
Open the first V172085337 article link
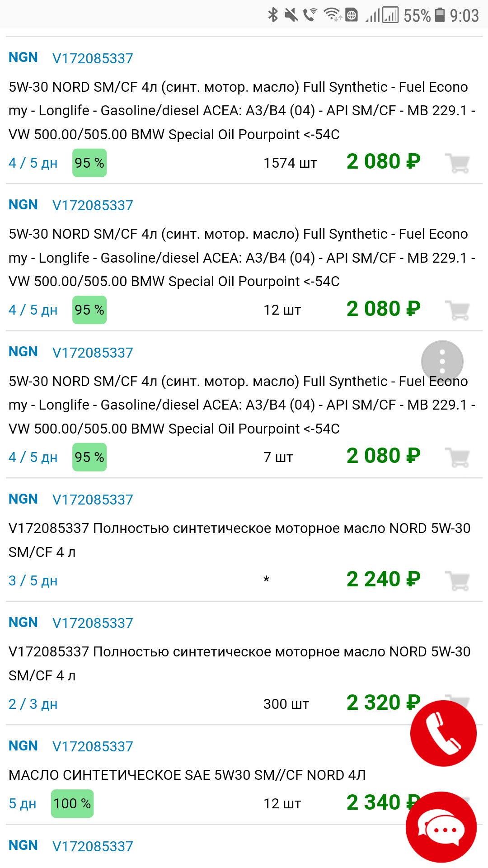click(93, 58)
